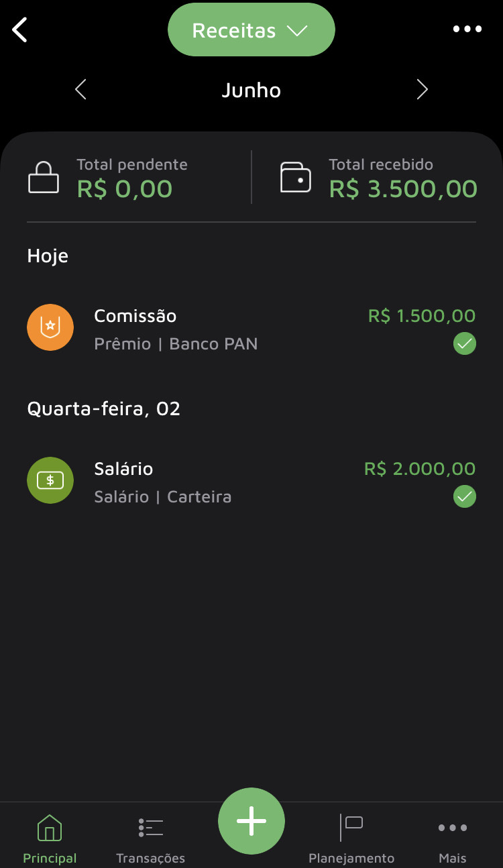Tap the wallet icon for Total recebido
Image resolution: width=503 pixels, height=868 pixels.
[x=296, y=177]
